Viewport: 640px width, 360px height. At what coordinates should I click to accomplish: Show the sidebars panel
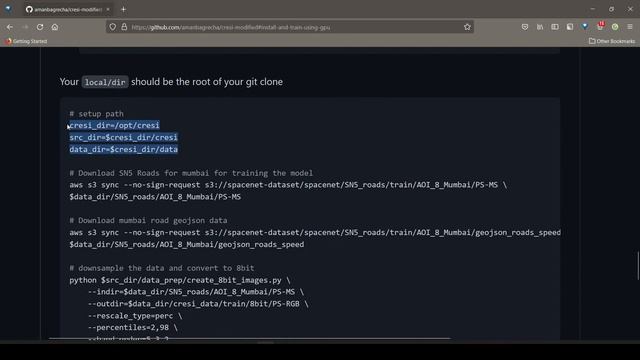[555, 27]
